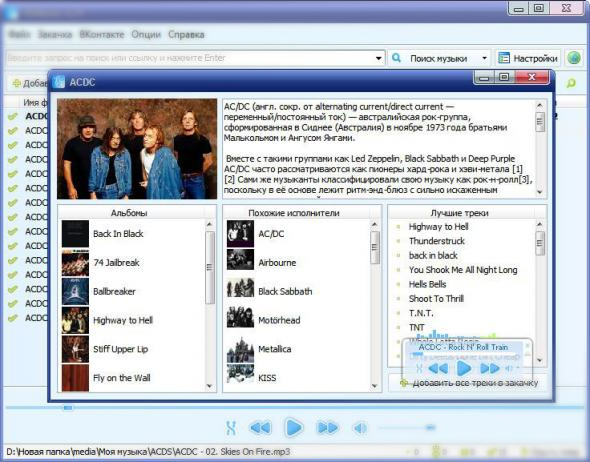
Task: Expand the Поиск музыки dropdown arrow
Action: click(485, 58)
